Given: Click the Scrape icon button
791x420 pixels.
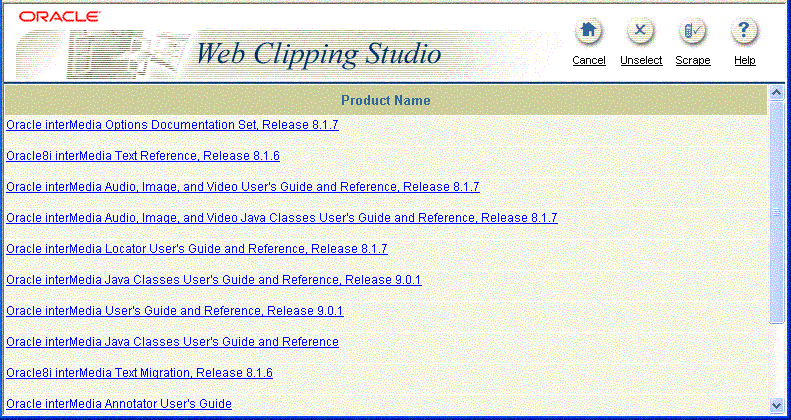Looking at the screenshot, I should [693, 31].
